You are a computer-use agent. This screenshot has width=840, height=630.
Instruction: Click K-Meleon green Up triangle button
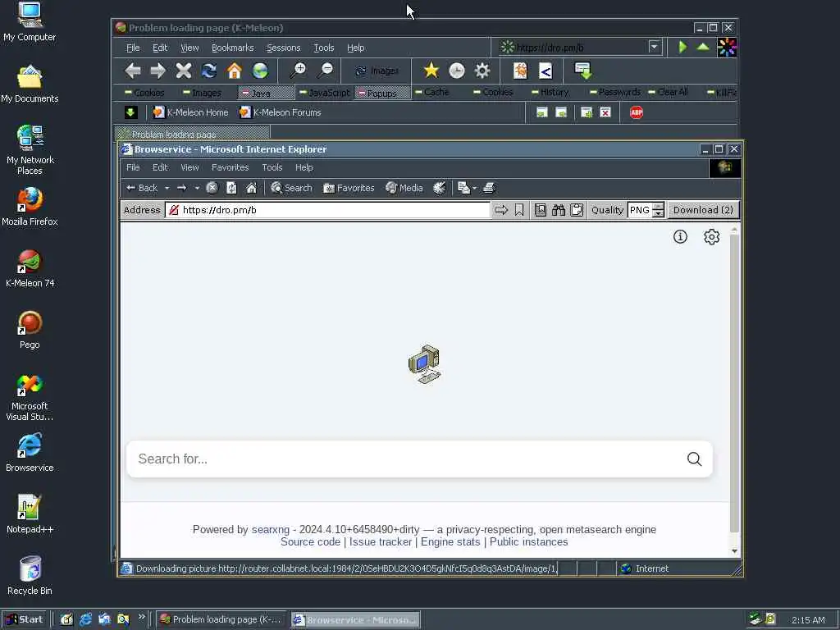[703, 47]
